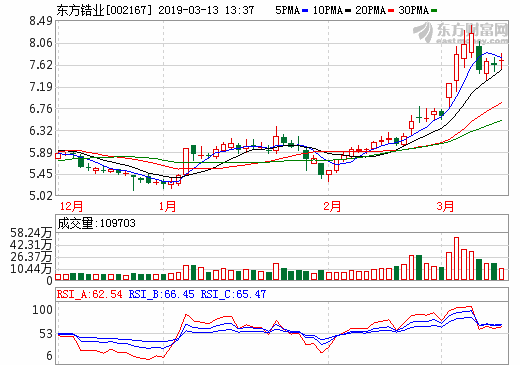Click the RSI_B:66.45 indicator label
This screenshot has height=365, width=520.
[161, 294]
